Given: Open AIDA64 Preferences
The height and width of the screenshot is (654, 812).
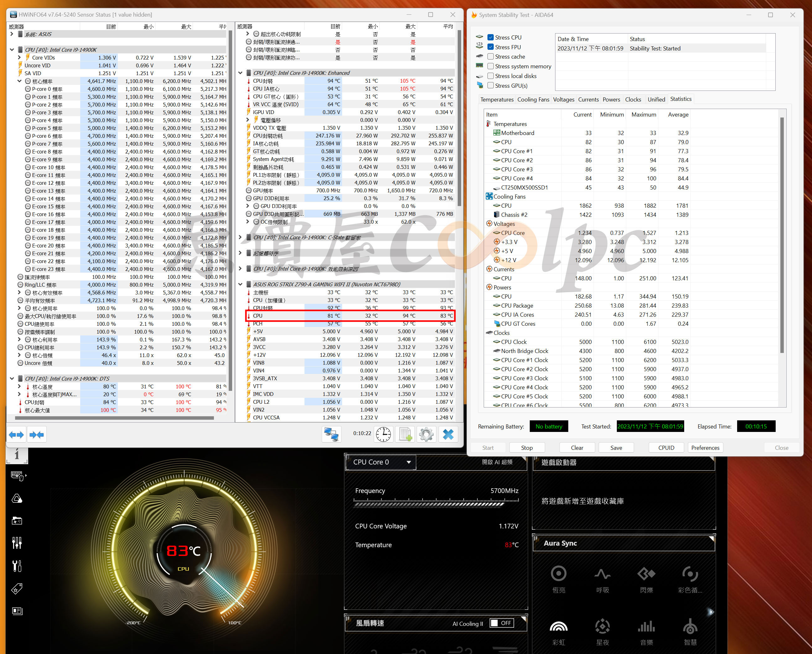Looking at the screenshot, I should [x=705, y=448].
